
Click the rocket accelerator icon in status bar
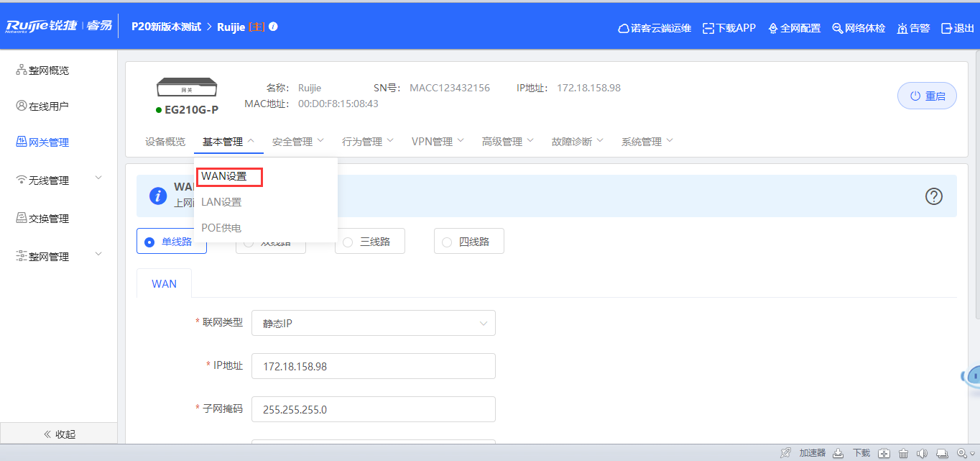click(x=787, y=453)
